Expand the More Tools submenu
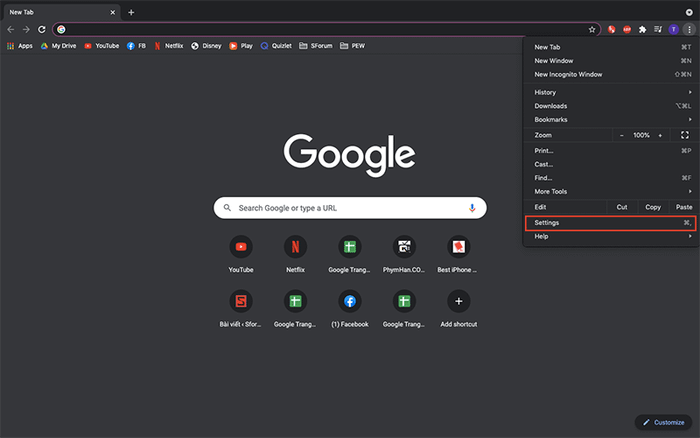 click(611, 192)
